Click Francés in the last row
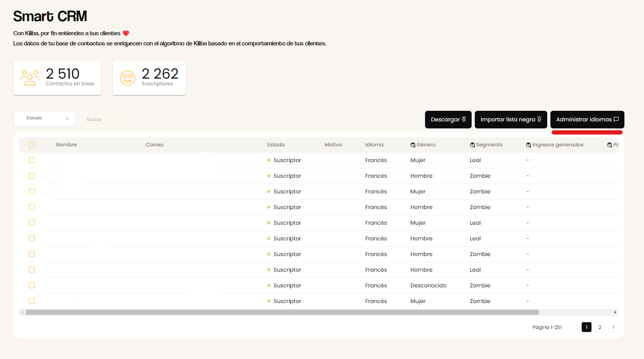 (376, 301)
